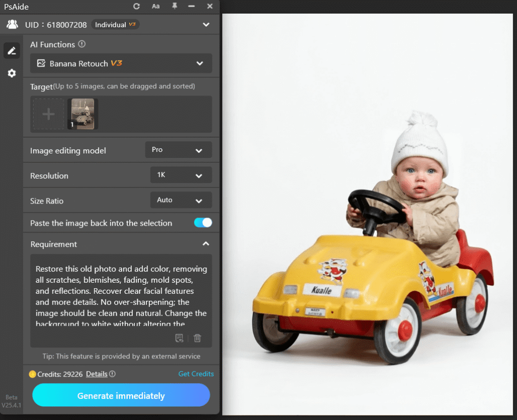Click the Credits coin icon
Image resolution: width=517 pixels, height=420 pixels.
[x=33, y=374]
